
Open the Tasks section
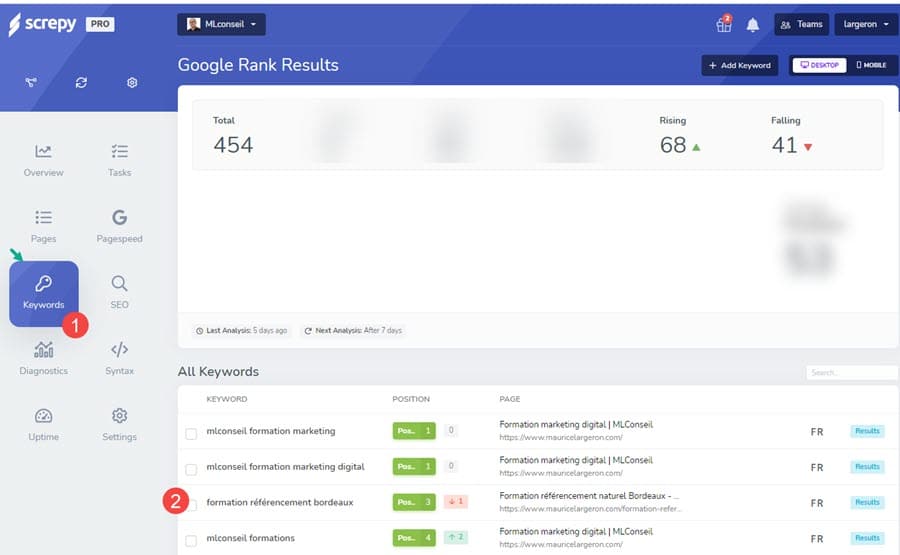point(119,161)
